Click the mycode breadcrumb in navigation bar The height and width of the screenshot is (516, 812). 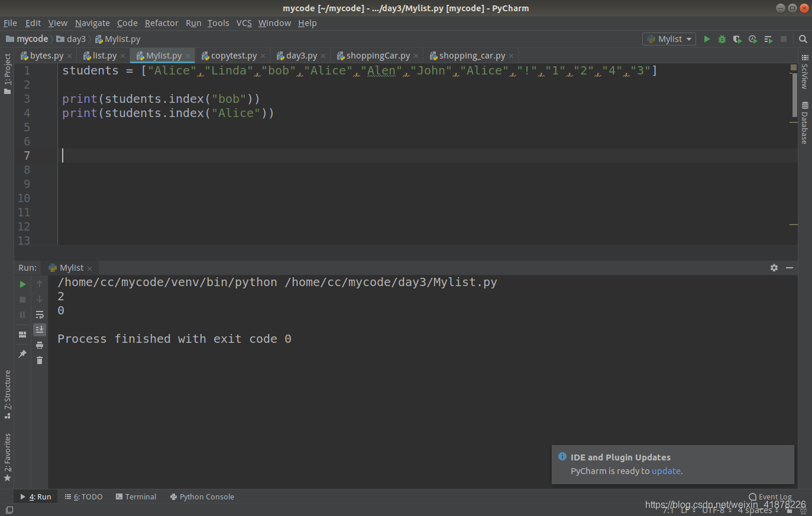pyautogui.click(x=27, y=39)
